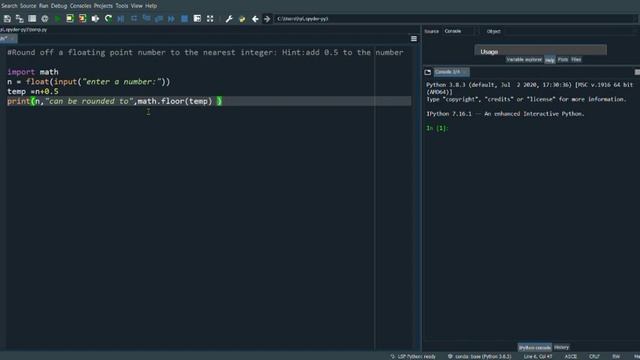Re-run last script icon
This screenshot has height=360, width=640.
[108, 19]
